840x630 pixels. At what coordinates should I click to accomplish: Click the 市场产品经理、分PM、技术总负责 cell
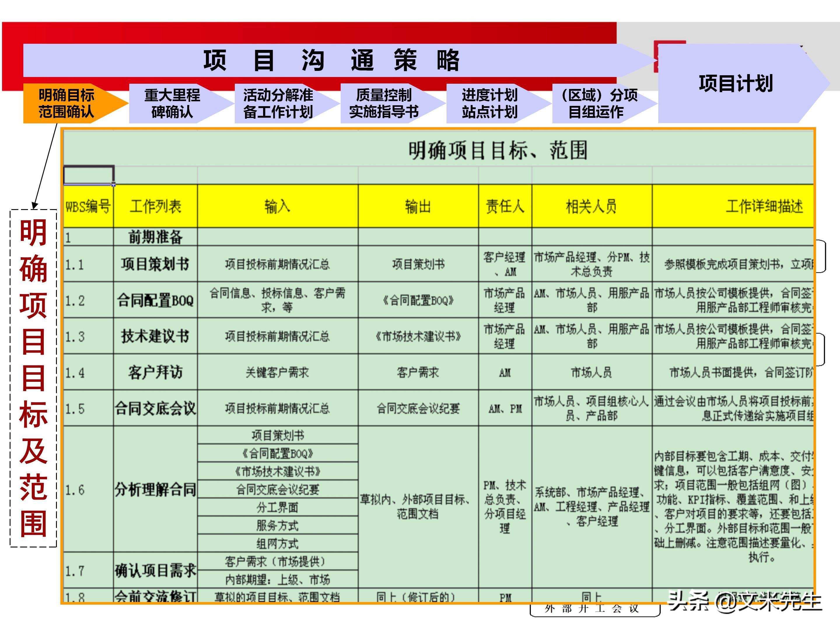pos(591,264)
